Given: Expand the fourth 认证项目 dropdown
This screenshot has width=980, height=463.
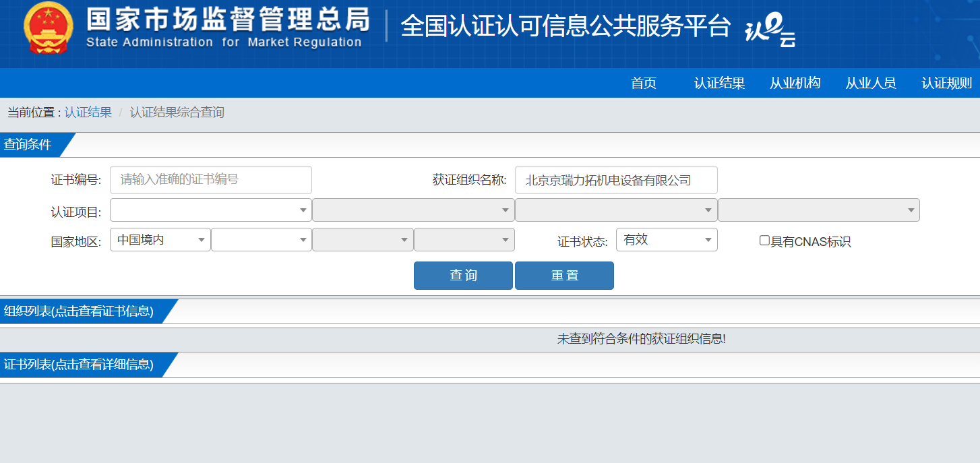Looking at the screenshot, I should click(x=819, y=210).
